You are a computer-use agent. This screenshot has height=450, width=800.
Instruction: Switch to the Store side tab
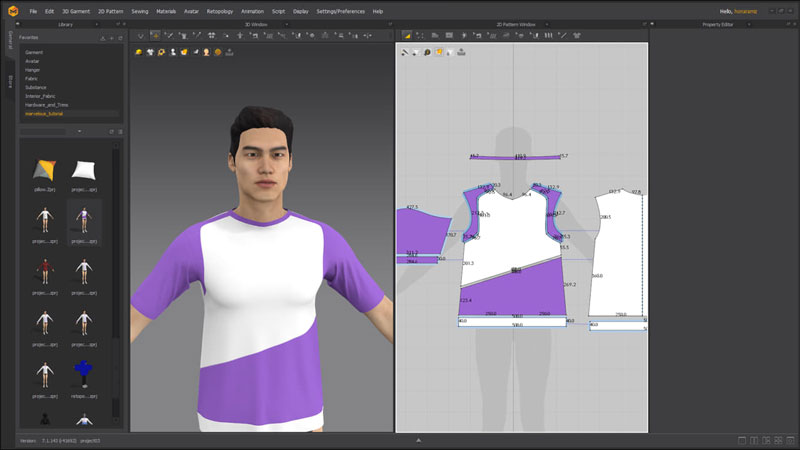point(11,81)
